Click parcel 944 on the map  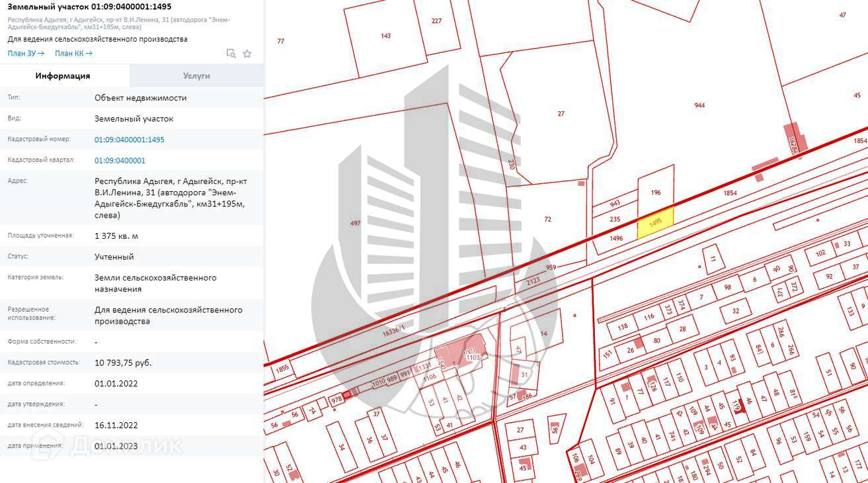699,105
